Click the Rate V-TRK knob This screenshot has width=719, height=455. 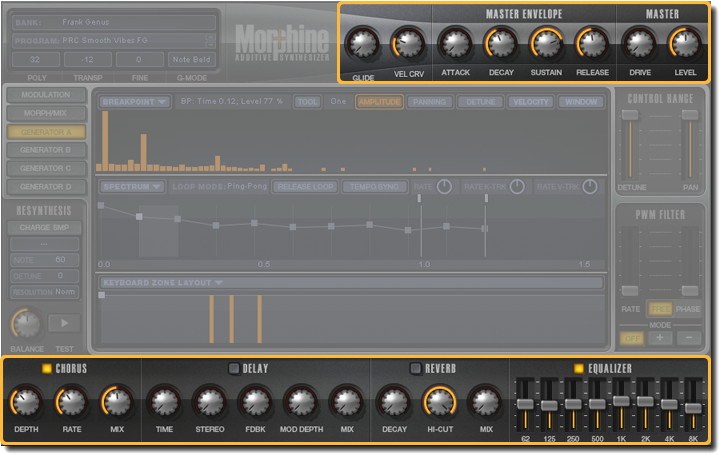click(x=590, y=187)
